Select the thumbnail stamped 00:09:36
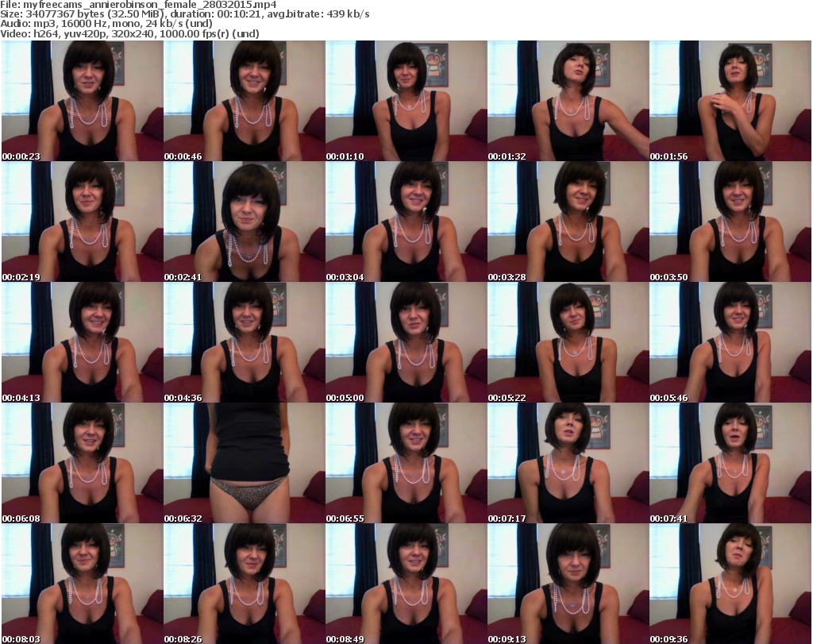Image resolution: width=813 pixels, height=644 pixels. point(730,584)
